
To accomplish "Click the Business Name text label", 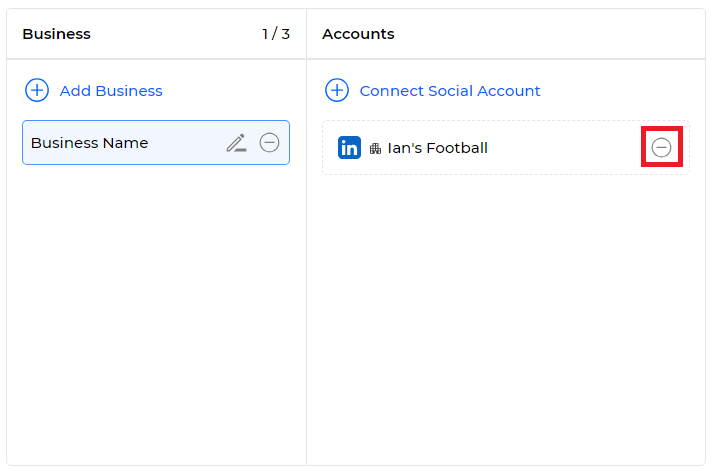I will pos(90,143).
